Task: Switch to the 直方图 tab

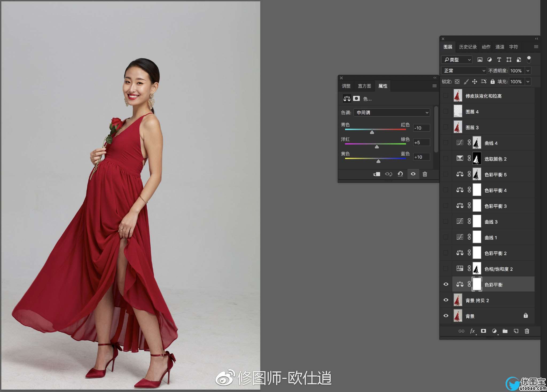Action: pos(364,86)
